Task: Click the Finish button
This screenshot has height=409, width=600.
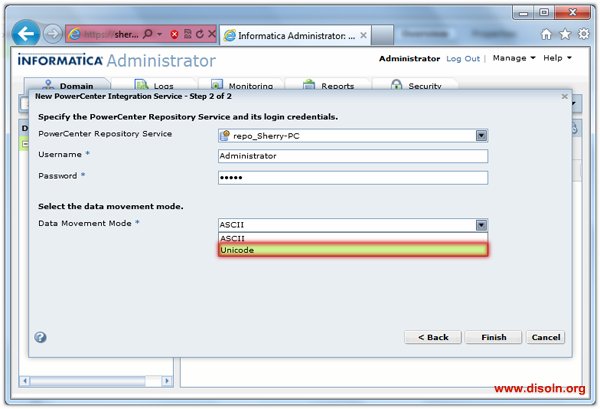Action: tap(494, 337)
